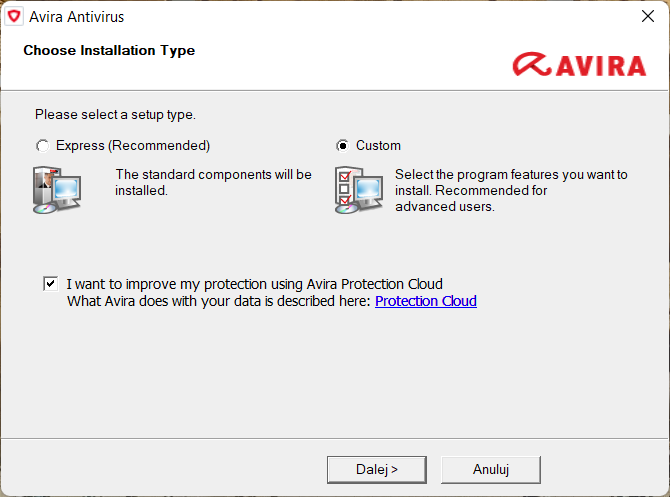Click the "standard components will be installed" description
The width and height of the screenshot is (670, 497).
[213, 182]
